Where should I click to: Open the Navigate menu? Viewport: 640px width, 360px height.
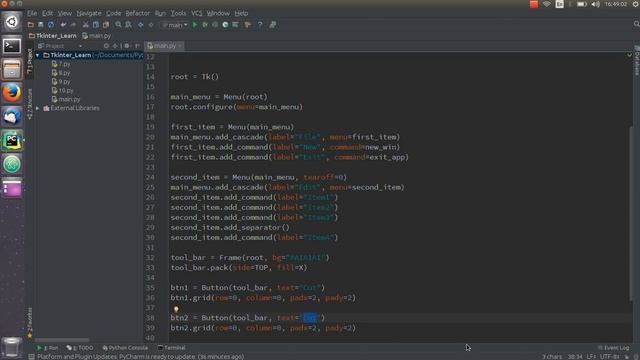coord(89,13)
